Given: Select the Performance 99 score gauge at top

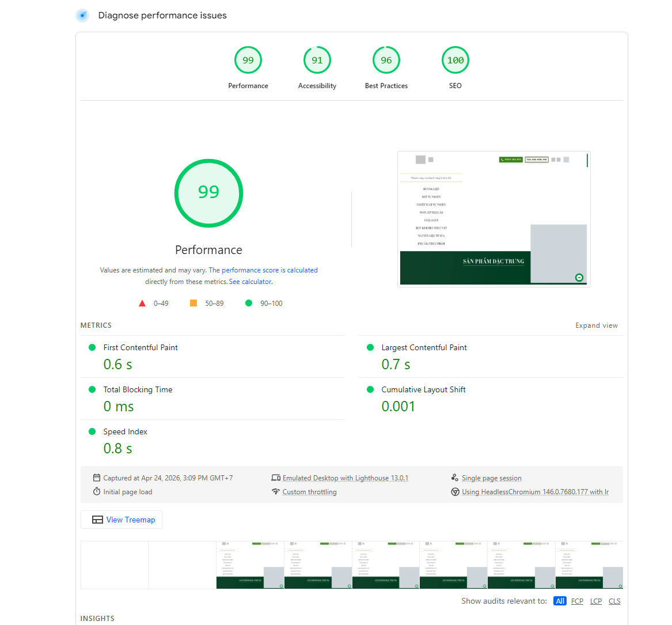Looking at the screenshot, I should pyautogui.click(x=248, y=60).
